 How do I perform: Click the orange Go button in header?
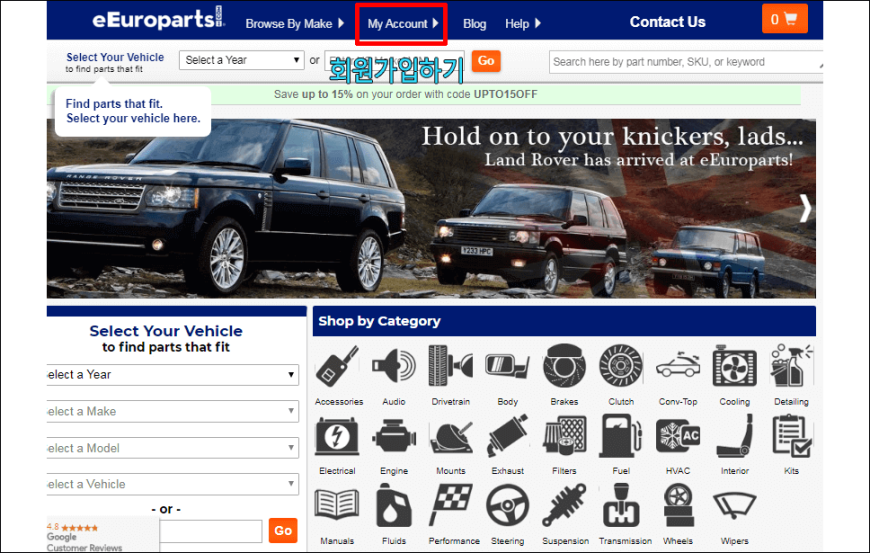point(486,61)
